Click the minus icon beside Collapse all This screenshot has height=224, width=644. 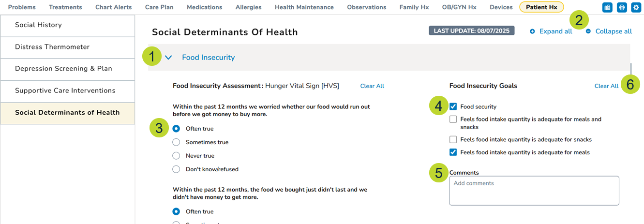[588, 31]
